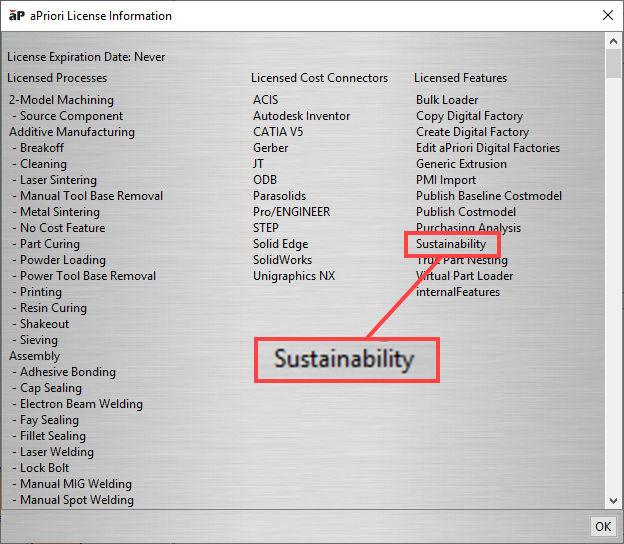Select the Publish Costmodel feature
Viewport: 624px width, 544px height.
click(x=466, y=212)
